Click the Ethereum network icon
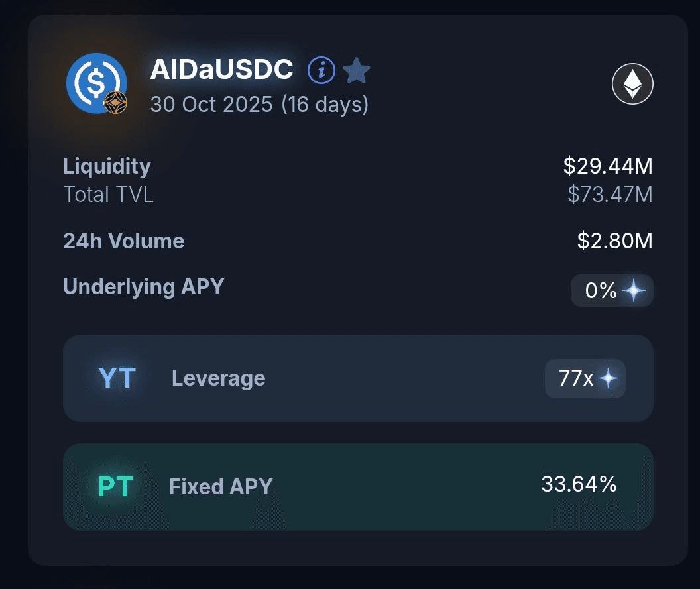Screen dimensions: 700x589 point(632,84)
